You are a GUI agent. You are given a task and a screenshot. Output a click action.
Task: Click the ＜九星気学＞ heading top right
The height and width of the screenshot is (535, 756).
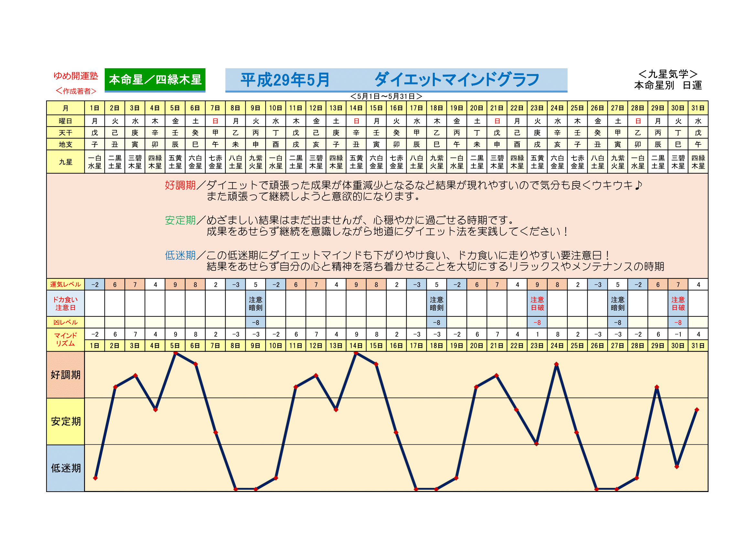668,74
